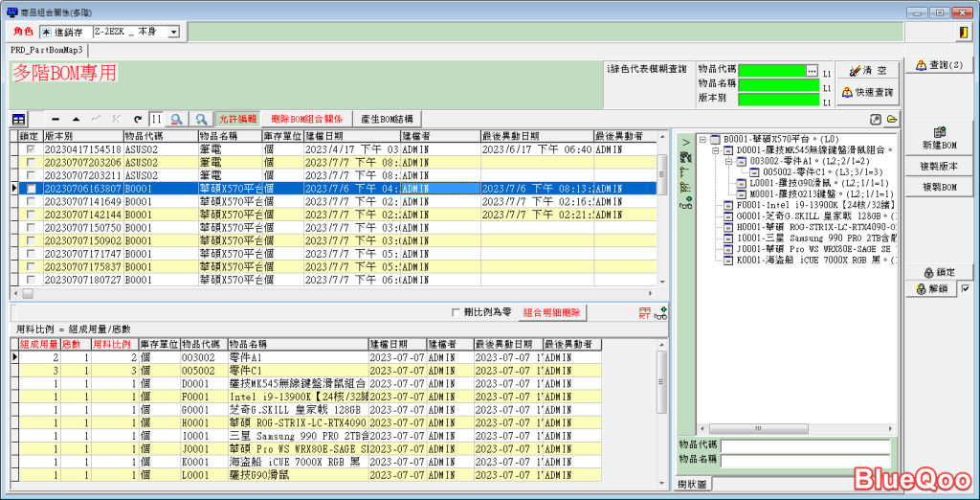Select the 樹狀圖 tab at bottom

(692, 485)
